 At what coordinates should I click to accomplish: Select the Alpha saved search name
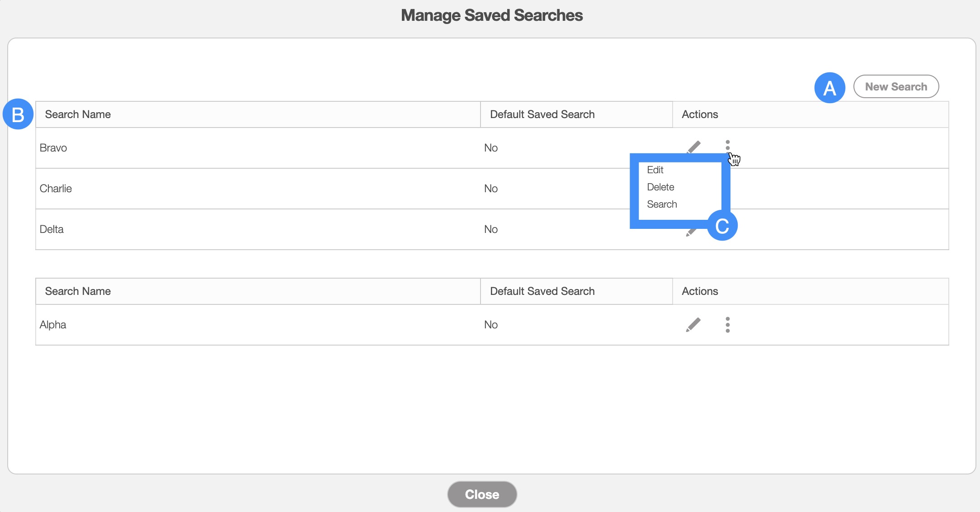53,325
